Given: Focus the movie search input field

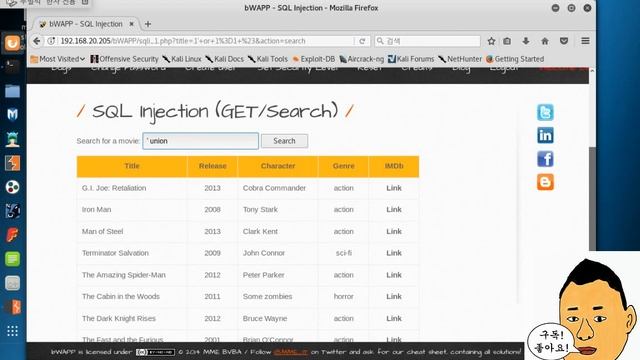Looking at the screenshot, I should [200, 141].
